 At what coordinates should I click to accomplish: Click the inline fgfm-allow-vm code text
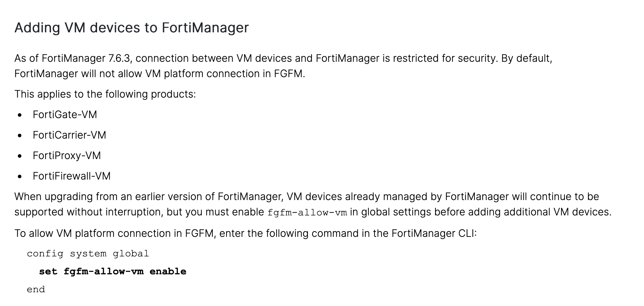click(307, 213)
